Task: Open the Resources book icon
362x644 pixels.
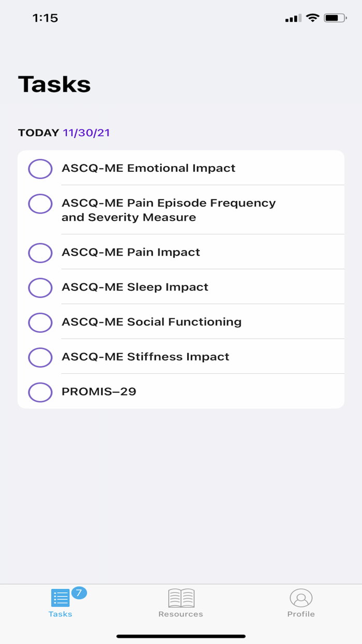Action: pyautogui.click(x=181, y=598)
